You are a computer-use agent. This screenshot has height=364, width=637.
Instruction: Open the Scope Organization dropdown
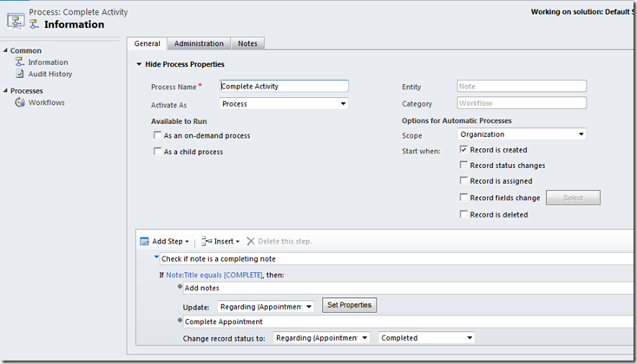[522, 134]
